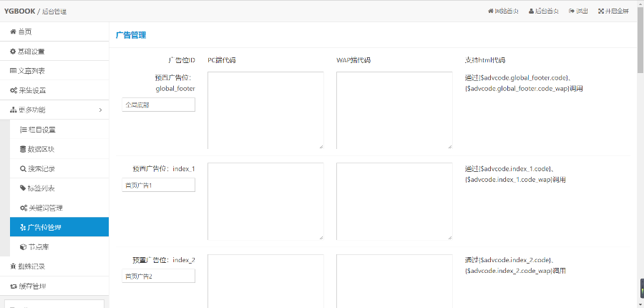Click the refresh icon for 缓存管理

13,286
